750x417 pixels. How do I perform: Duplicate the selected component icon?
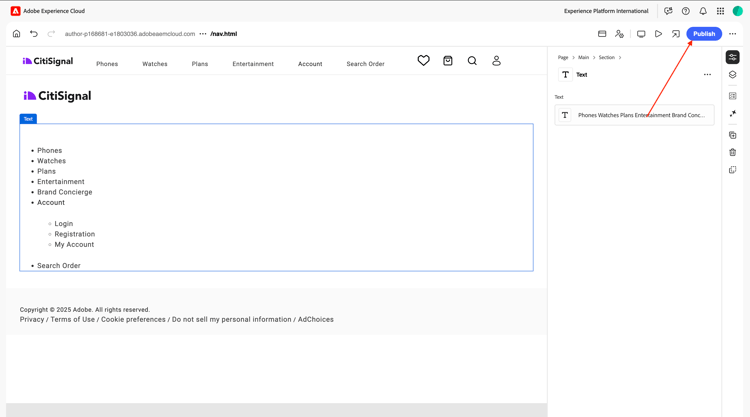[x=732, y=135]
